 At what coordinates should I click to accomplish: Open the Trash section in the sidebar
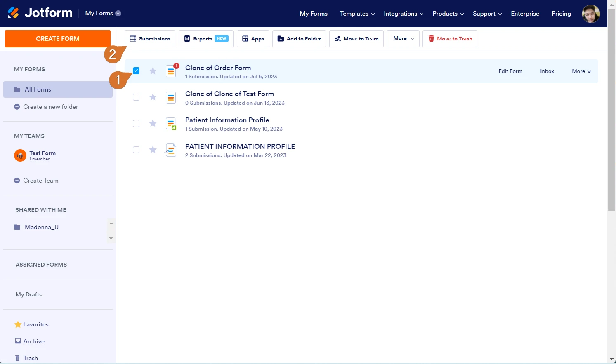pos(30,357)
